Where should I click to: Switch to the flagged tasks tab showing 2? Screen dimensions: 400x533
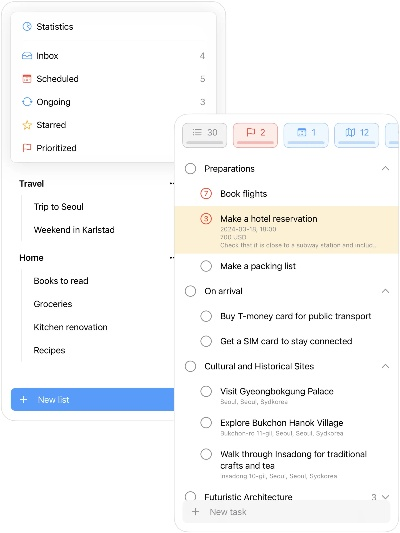[x=255, y=135]
